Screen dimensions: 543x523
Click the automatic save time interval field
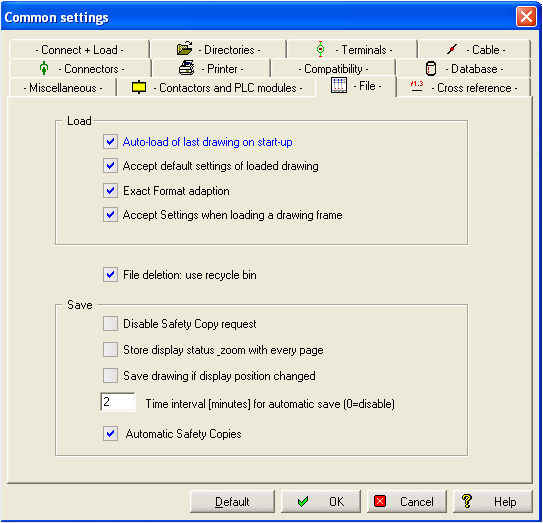pyautogui.click(x=118, y=402)
